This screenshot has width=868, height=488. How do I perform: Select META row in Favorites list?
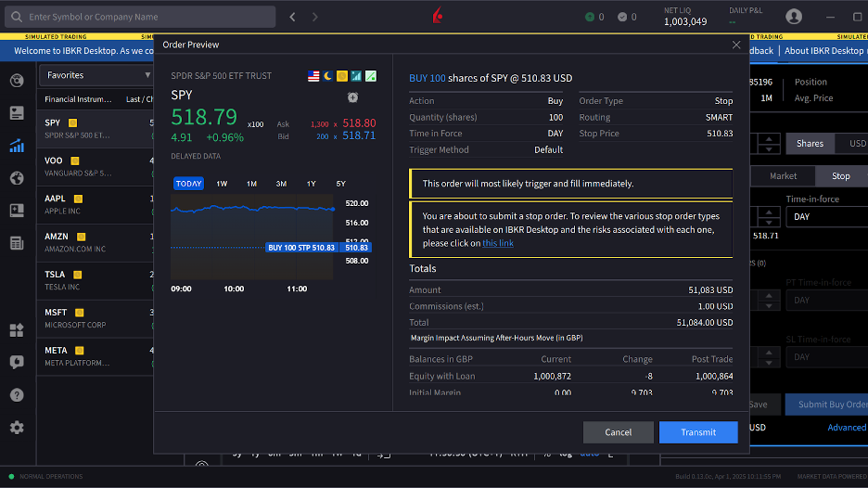tap(96, 356)
